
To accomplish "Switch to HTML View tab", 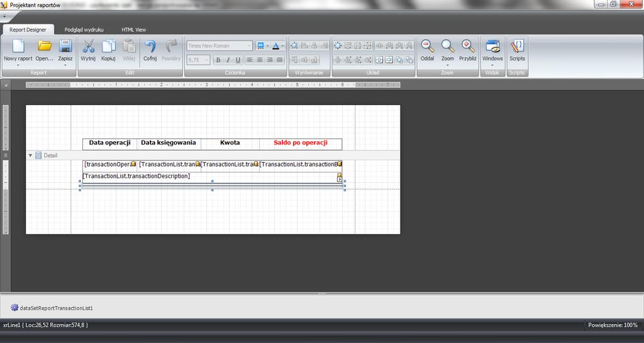I will [133, 30].
